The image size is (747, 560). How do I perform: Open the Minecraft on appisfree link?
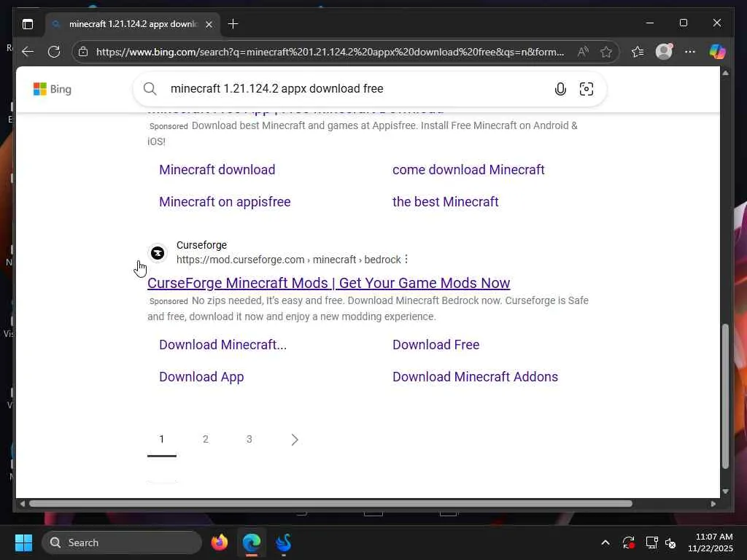click(x=225, y=201)
